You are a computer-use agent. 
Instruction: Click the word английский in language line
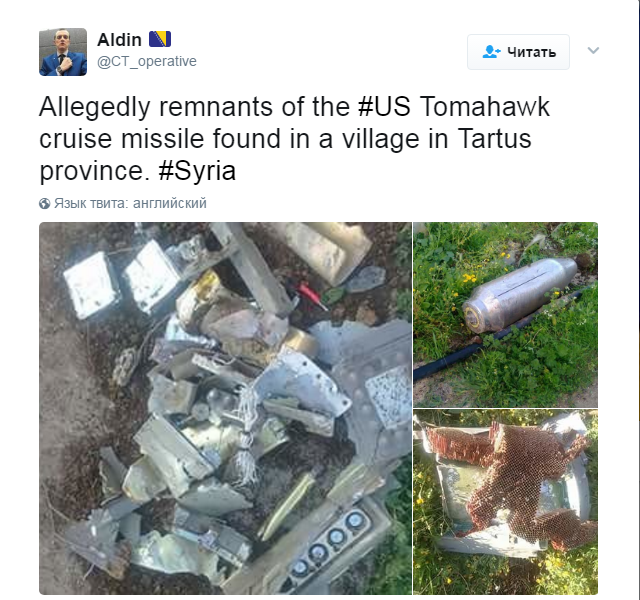(x=170, y=203)
